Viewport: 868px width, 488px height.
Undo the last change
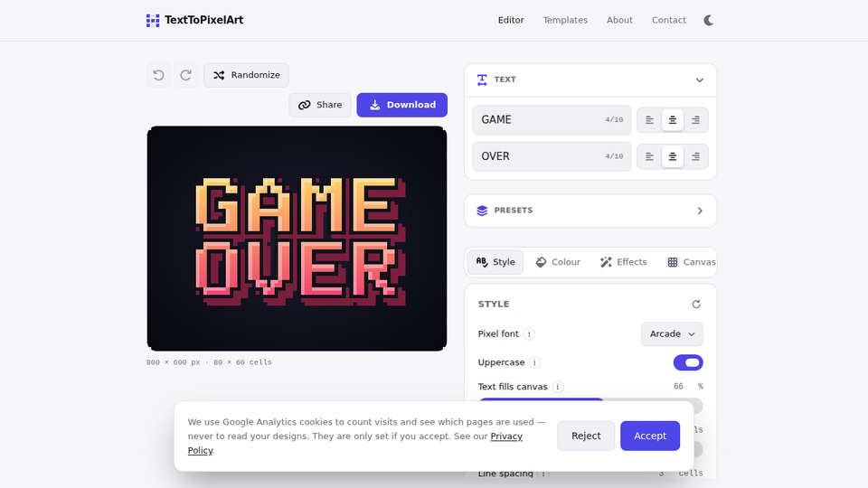pyautogui.click(x=159, y=75)
